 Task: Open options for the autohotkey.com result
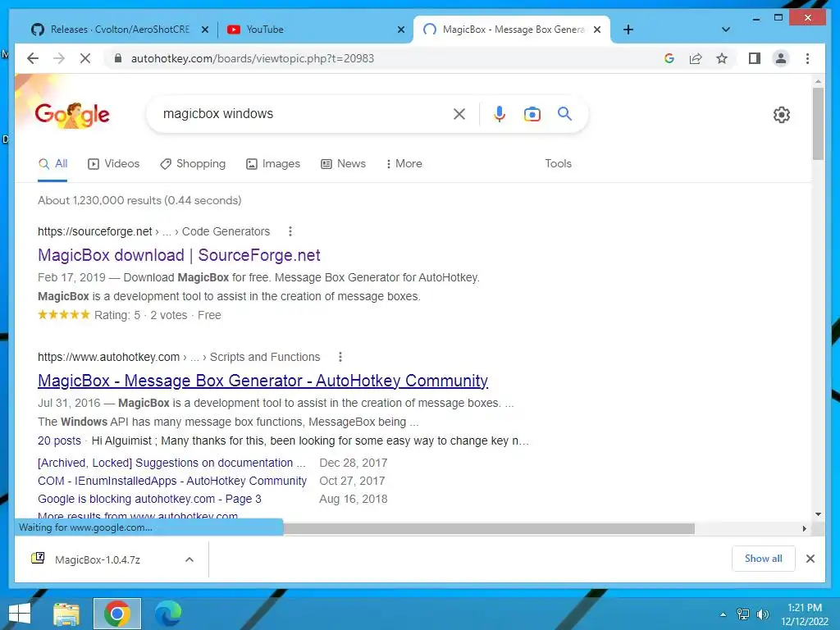tap(340, 357)
